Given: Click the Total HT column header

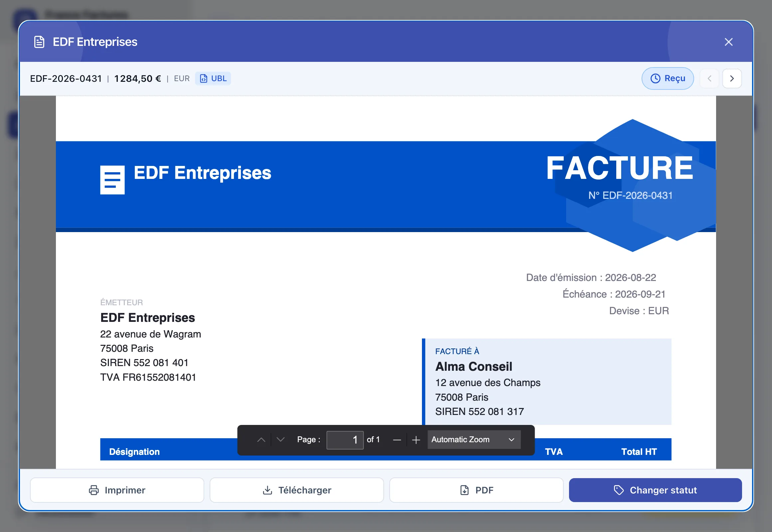Looking at the screenshot, I should [x=639, y=452].
